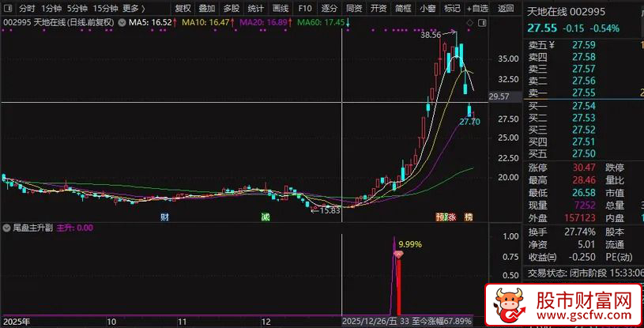The width and height of the screenshot is (644, 328).
Task: Click the 财 marker on the chart
Action: point(164,217)
